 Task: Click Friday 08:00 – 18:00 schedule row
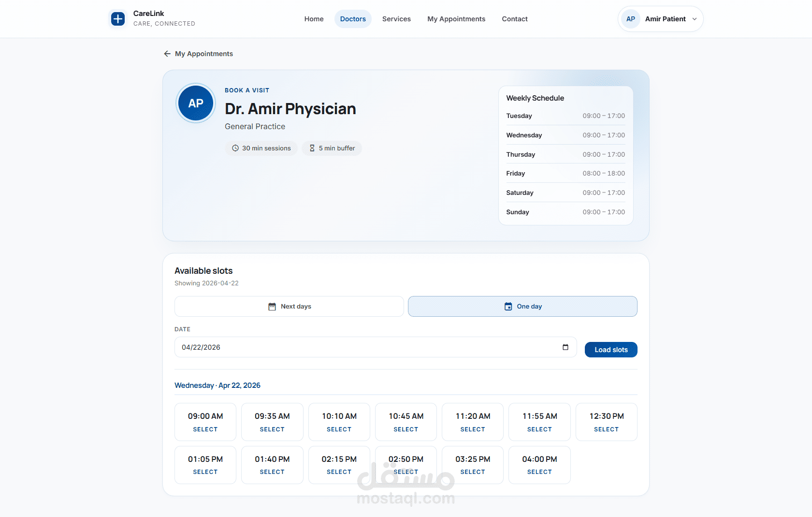click(565, 173)
